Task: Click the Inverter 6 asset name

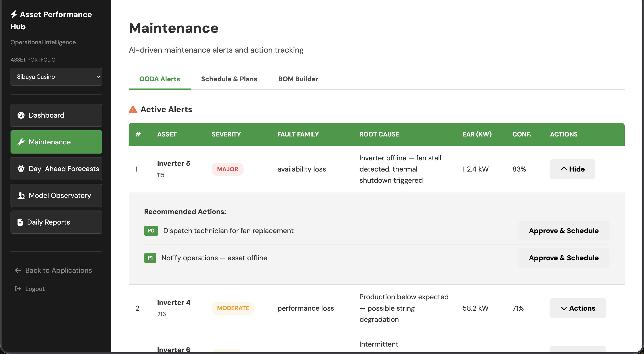Action: click(173, 349)
